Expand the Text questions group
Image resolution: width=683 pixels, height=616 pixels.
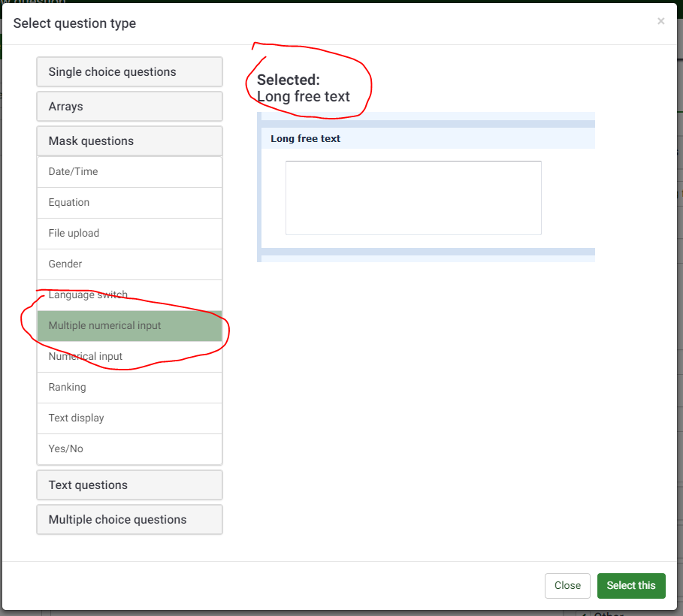[129, 485]
